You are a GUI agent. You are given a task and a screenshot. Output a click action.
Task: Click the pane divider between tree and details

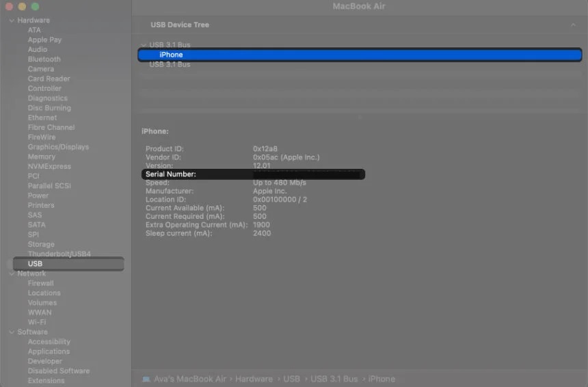[360, 117]
